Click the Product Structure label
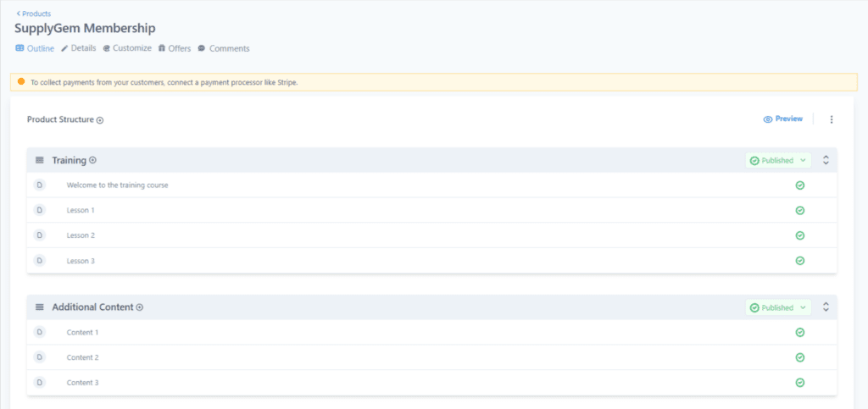 click(60, 119)
